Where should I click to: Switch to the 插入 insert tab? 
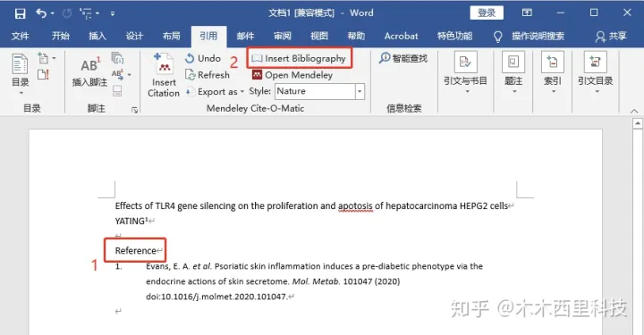pyautogui.click(x=97, y=36)
